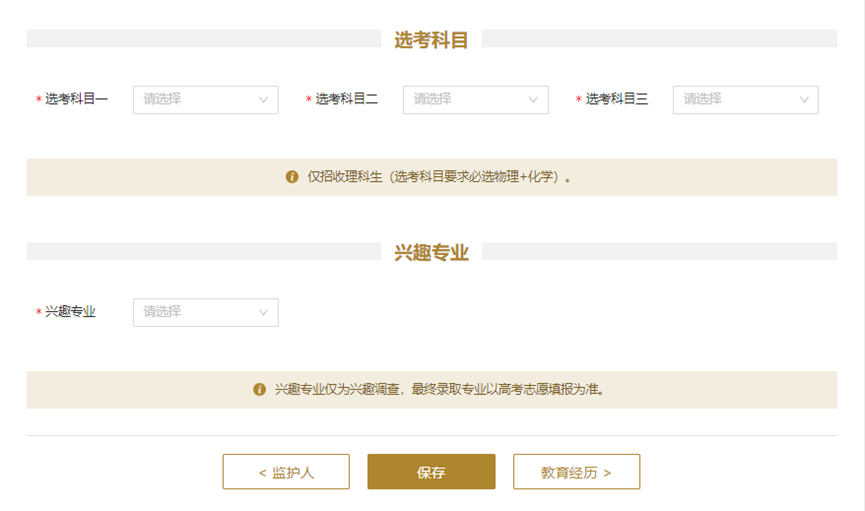
Task: Click the 选考科目二 field label
Action: [x=346, y=100]
